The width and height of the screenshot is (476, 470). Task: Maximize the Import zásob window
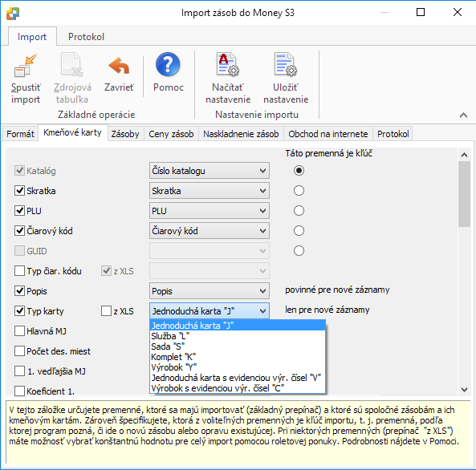pyautogui.click(x=421, y=12)
